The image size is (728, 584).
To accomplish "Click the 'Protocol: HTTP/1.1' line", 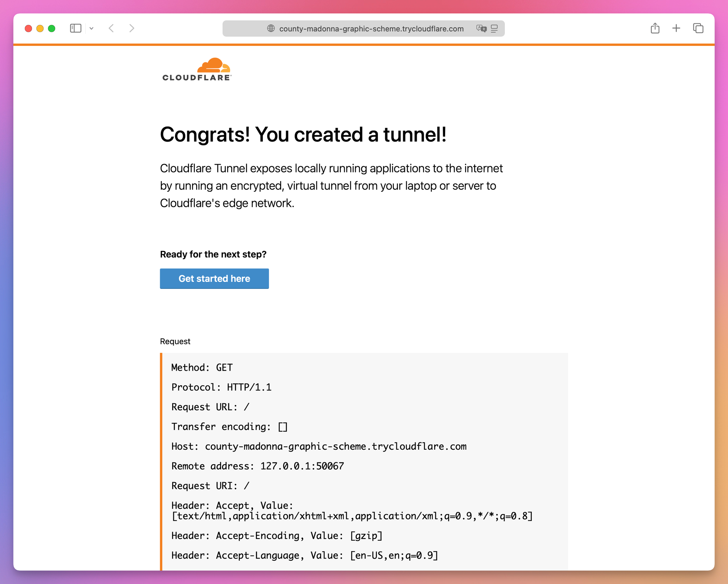I will pos(221,387).
